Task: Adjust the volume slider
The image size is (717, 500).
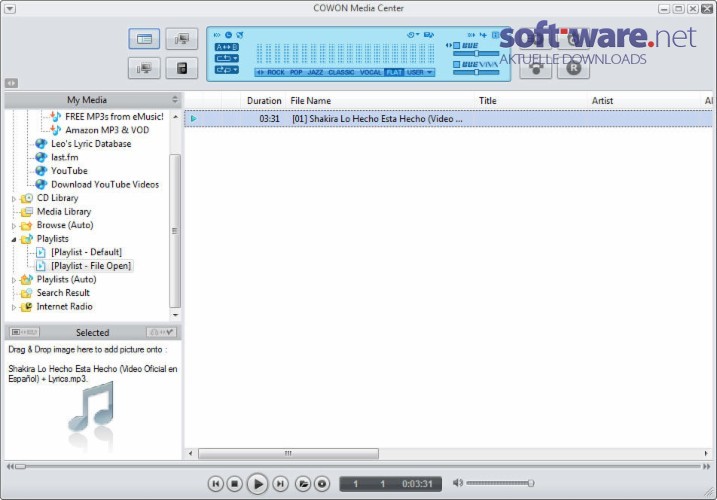Action: pyautogui.click(x=500, y=483)
